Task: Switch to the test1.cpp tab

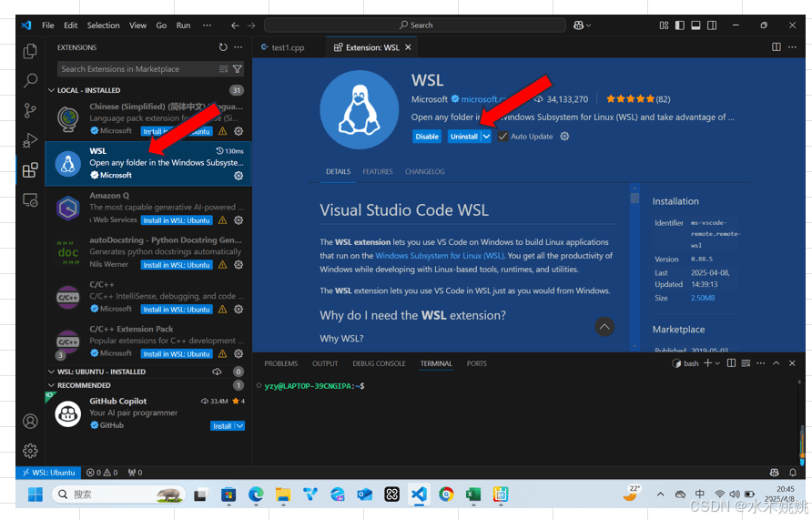Action: tap(288, 47)
